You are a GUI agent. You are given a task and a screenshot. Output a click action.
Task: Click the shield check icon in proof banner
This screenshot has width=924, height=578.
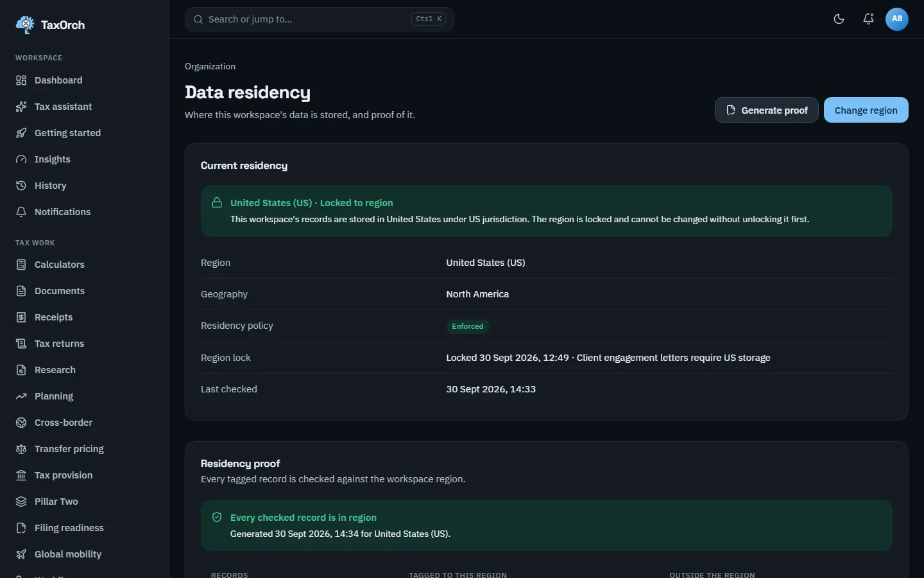coord(217,517)
